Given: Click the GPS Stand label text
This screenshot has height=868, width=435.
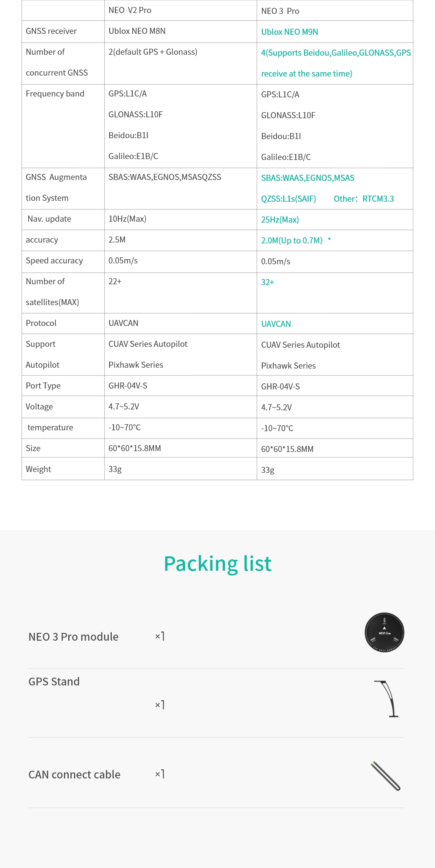Looking at the screenshot, I should 54,682.
